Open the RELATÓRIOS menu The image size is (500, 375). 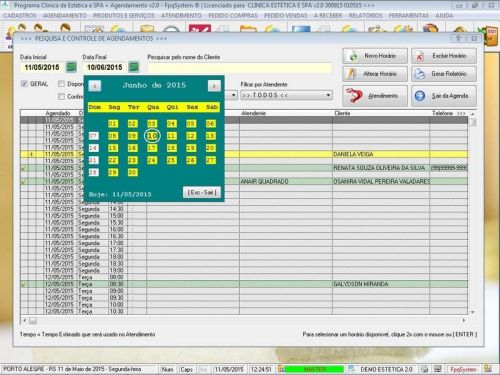point(365,16)
